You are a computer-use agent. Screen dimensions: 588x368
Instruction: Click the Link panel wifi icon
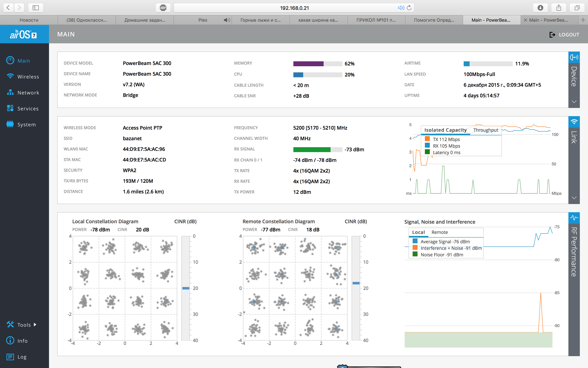[574, 122]
